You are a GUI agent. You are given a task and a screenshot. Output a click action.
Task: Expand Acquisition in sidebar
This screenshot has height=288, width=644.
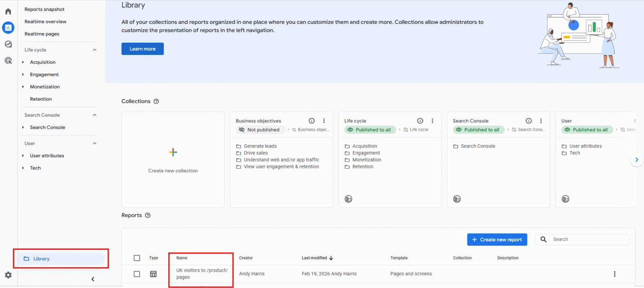coord(23,62)
